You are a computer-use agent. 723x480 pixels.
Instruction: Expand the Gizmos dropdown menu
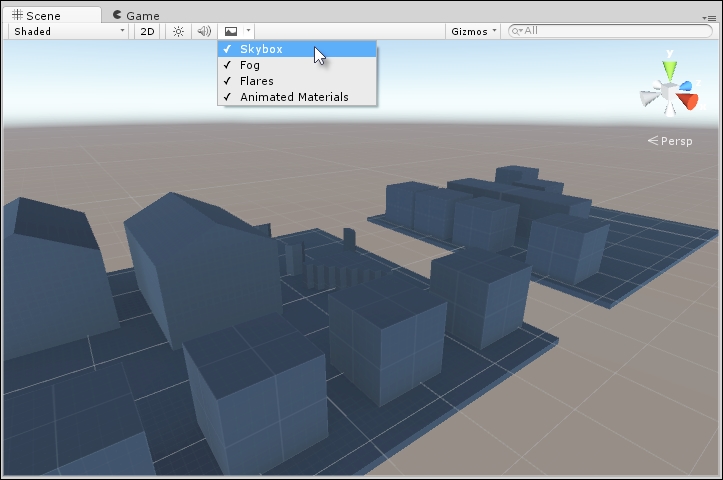[474, 31]
